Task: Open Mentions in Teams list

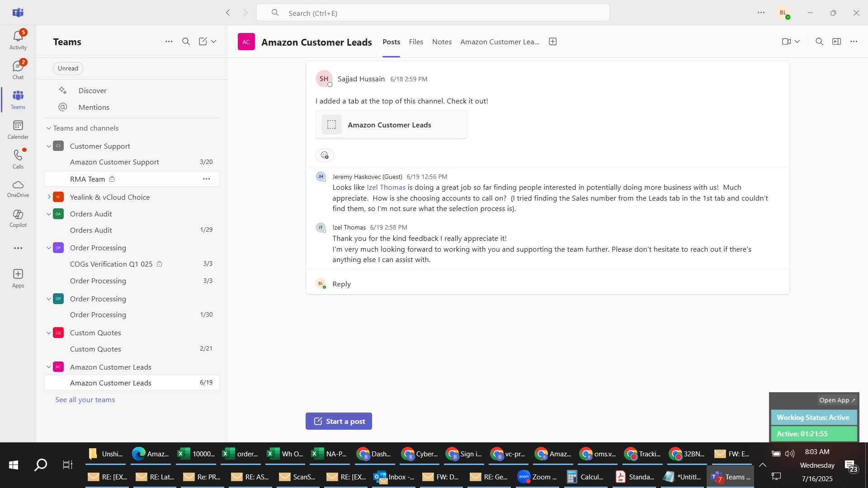Action: (x=94, y=107)
